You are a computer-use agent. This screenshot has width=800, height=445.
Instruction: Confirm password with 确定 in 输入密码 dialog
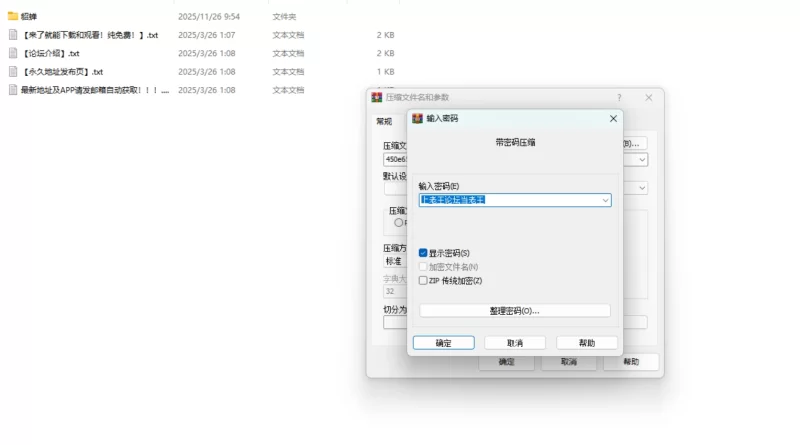443,343
